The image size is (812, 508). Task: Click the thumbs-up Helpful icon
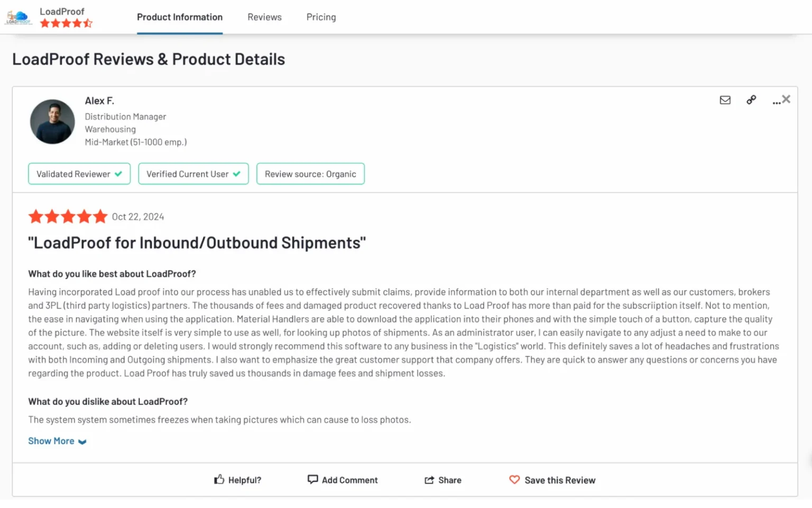click(x=219, y=479)
